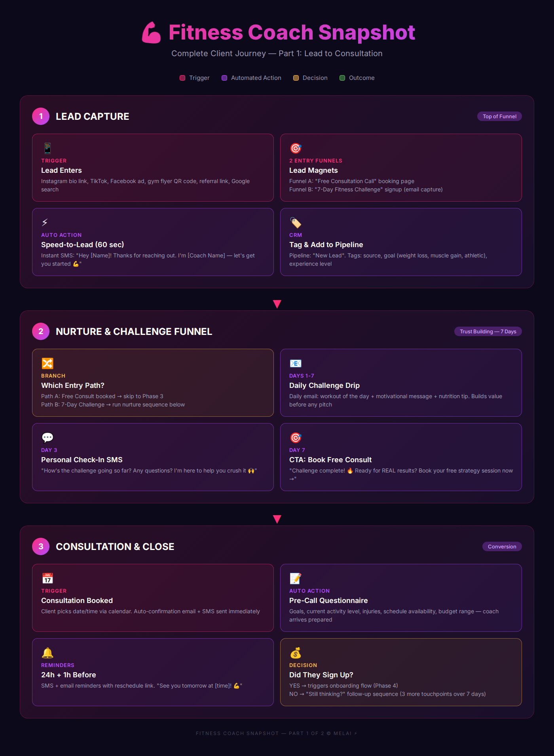Click the memo Pre-Call Questionnaire icon
This screenshot has width=554, height=756.
click(296, 578)
